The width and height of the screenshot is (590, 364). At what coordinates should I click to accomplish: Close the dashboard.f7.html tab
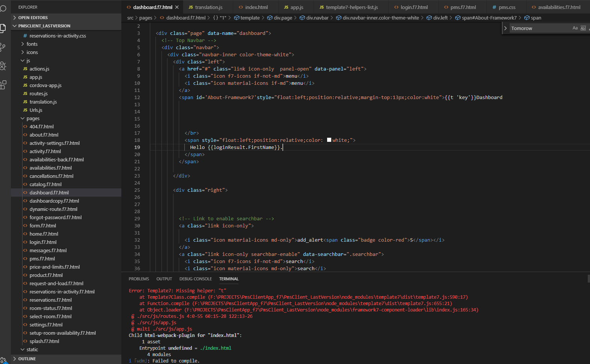click(x=177, y=7)
